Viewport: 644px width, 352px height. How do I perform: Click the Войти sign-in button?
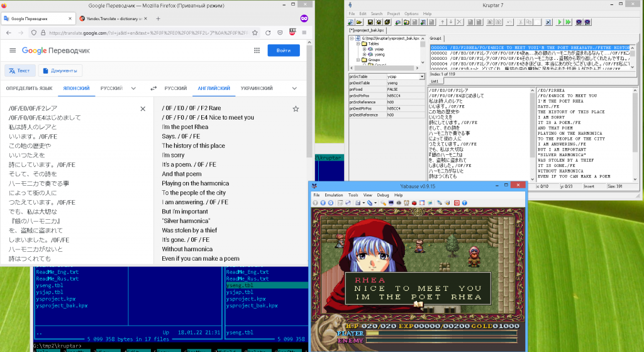point(284,50)
